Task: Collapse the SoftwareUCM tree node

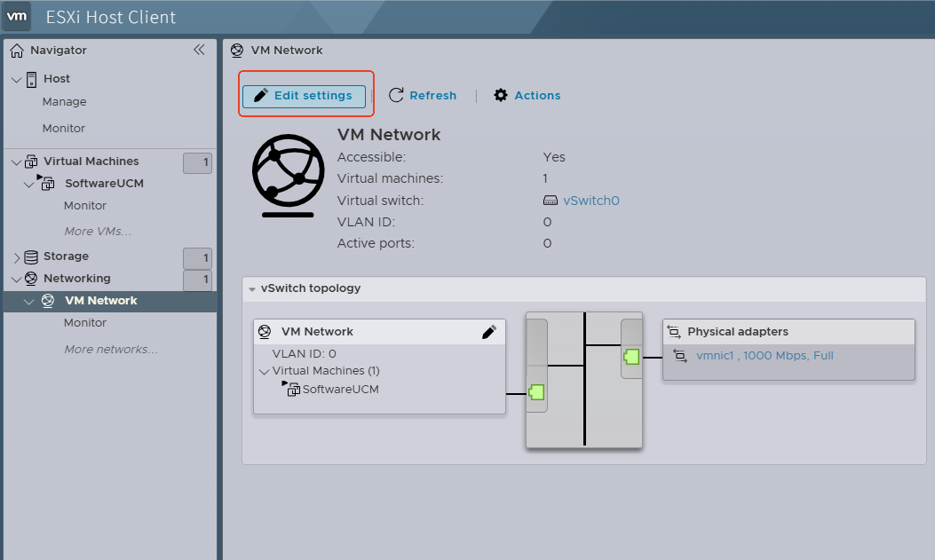Action: point(28,184)
